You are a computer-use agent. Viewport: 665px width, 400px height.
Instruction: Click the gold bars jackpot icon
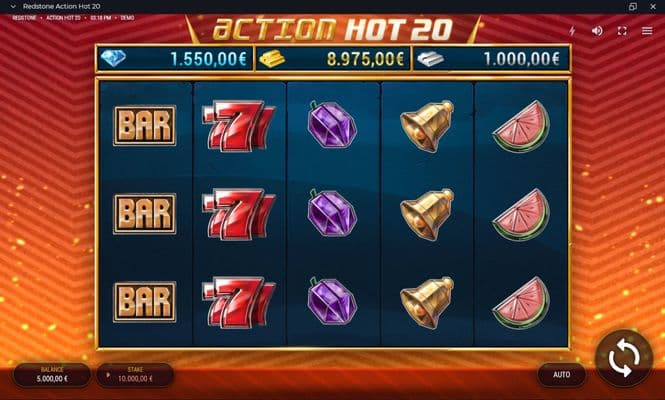(272, 59)
